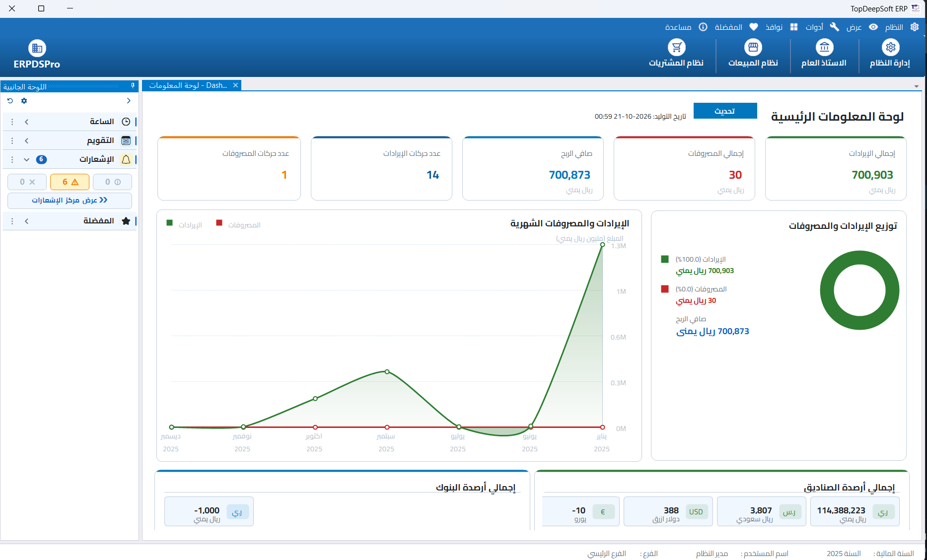927x560 pixels.
Task: Open tab list dropdown arrow at right
Action: (916, 86)
